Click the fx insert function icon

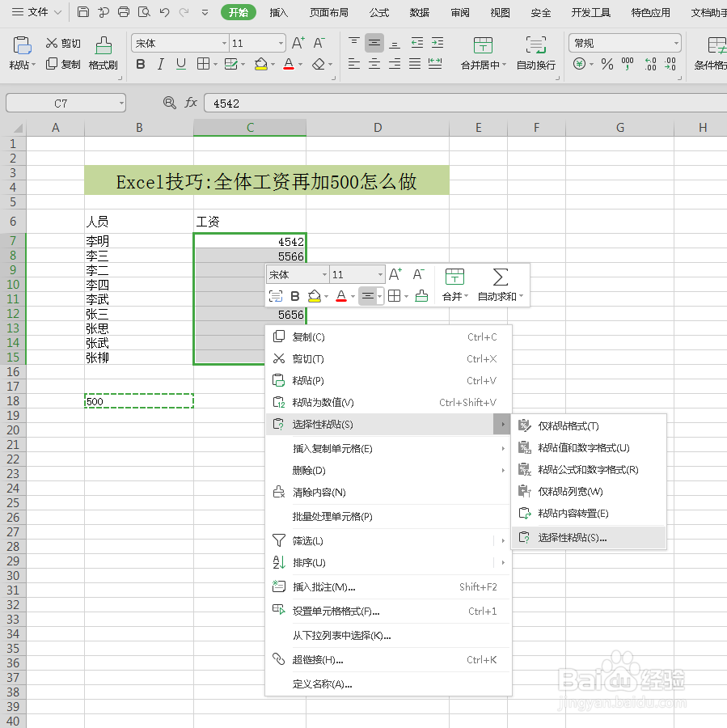[x=191, y=103]
